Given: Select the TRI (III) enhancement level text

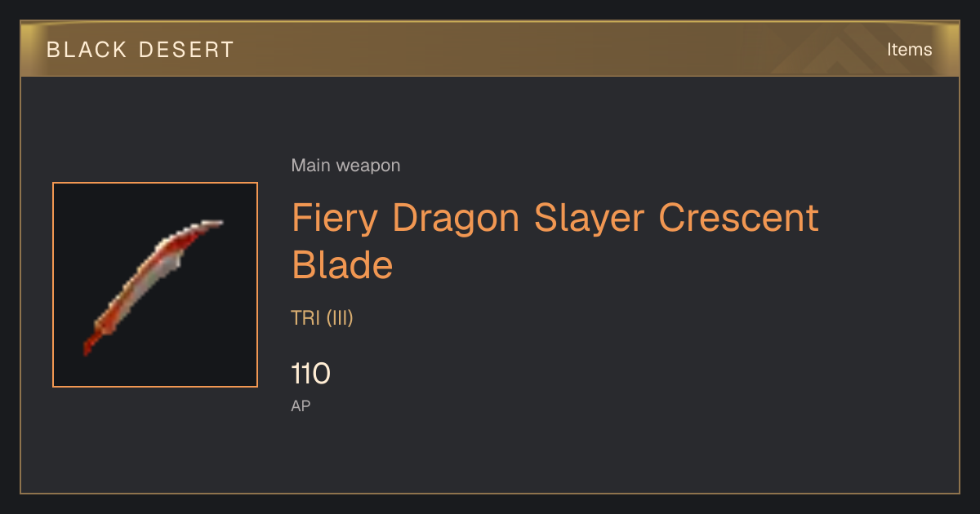Looking at the screenshot, I should pos(322,318).
